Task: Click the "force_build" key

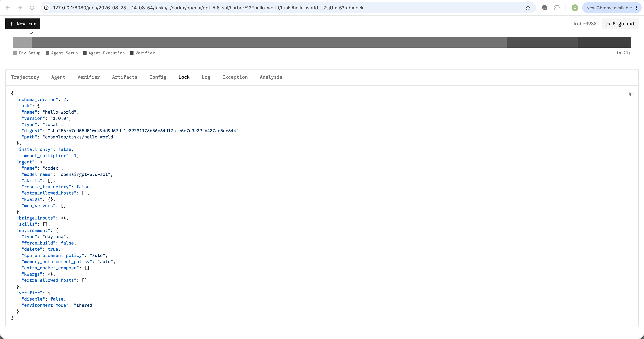Action: click(39, 243)
